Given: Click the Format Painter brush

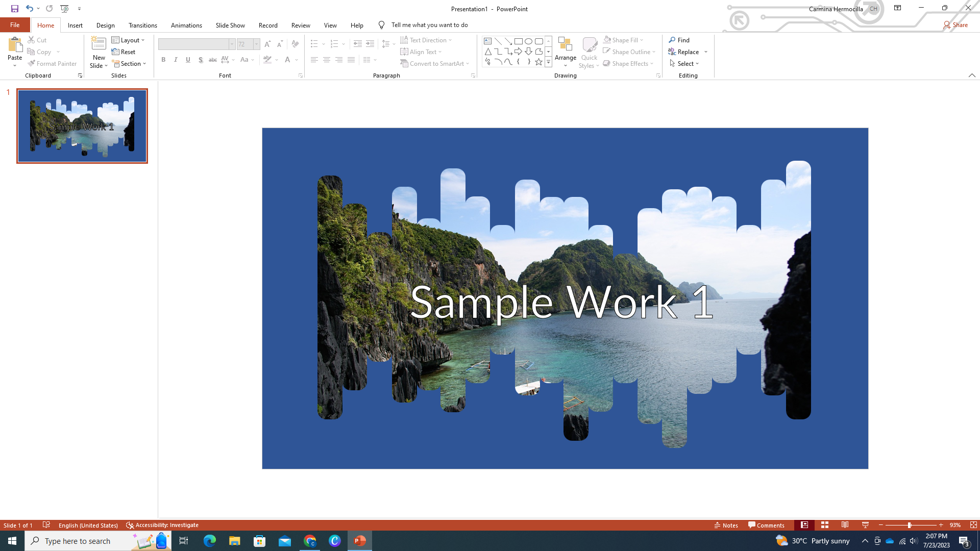Looking at the screenshot, I should pyautogui.click(x=52, y=64).
